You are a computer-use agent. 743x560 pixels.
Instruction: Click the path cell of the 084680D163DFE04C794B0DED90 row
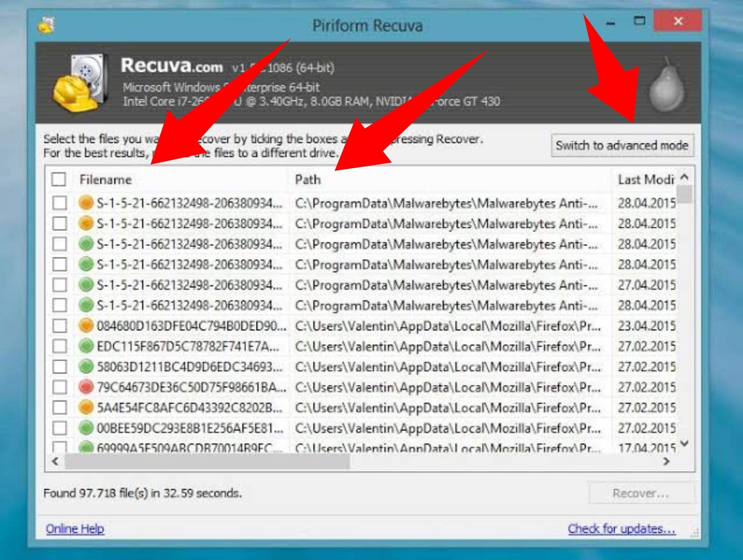pos(448,326)
